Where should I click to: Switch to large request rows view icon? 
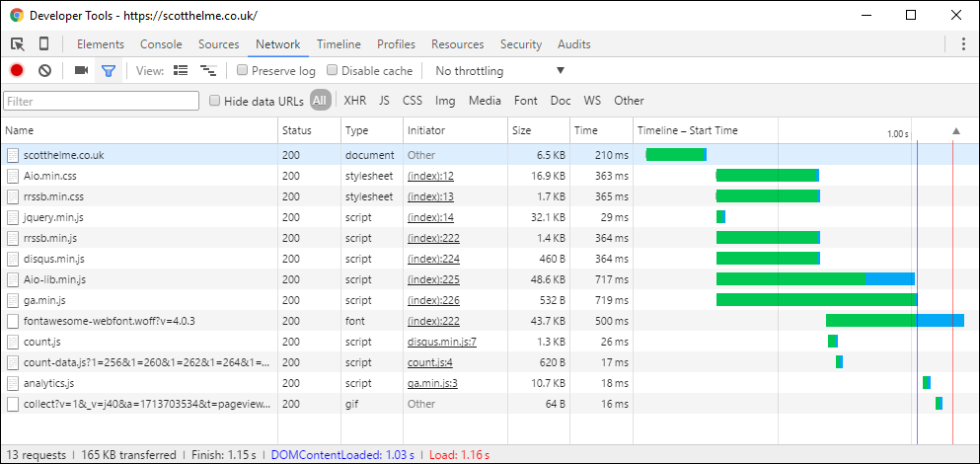click(x=181, y=71)
